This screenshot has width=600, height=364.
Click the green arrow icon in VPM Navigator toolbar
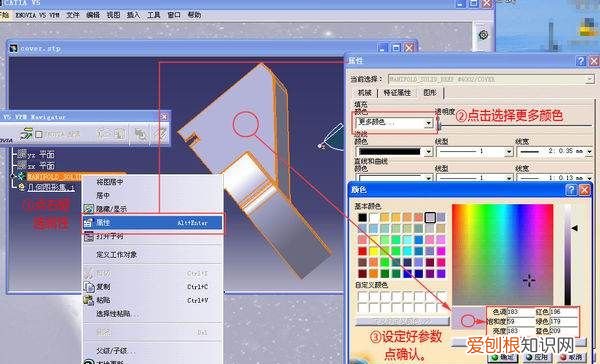coord(26,134)
